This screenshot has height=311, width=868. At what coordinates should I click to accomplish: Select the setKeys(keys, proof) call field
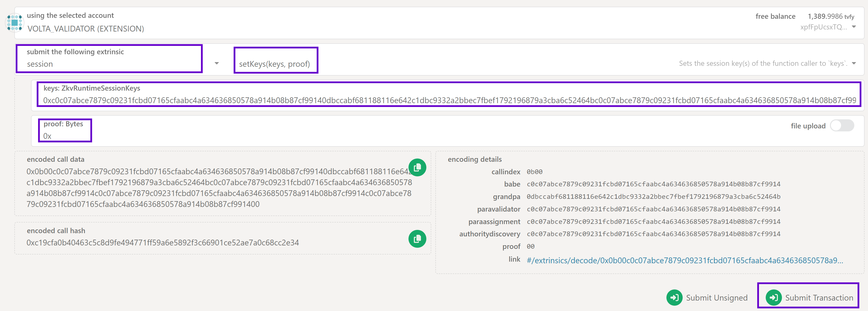coord(275,63)
